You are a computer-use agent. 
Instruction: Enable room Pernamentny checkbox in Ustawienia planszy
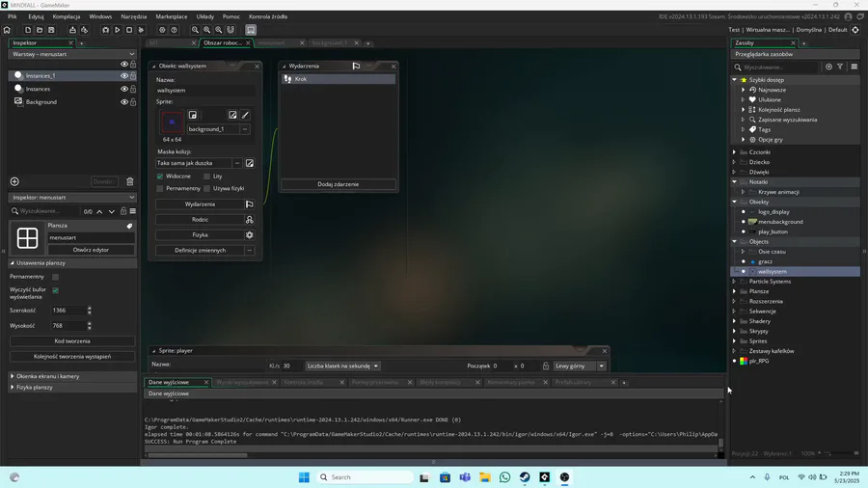pos(56,277)
